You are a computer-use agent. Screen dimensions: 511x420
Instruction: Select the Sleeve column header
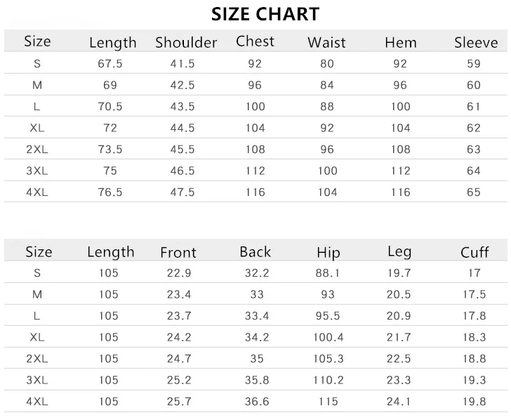click(x=476, y=42)
